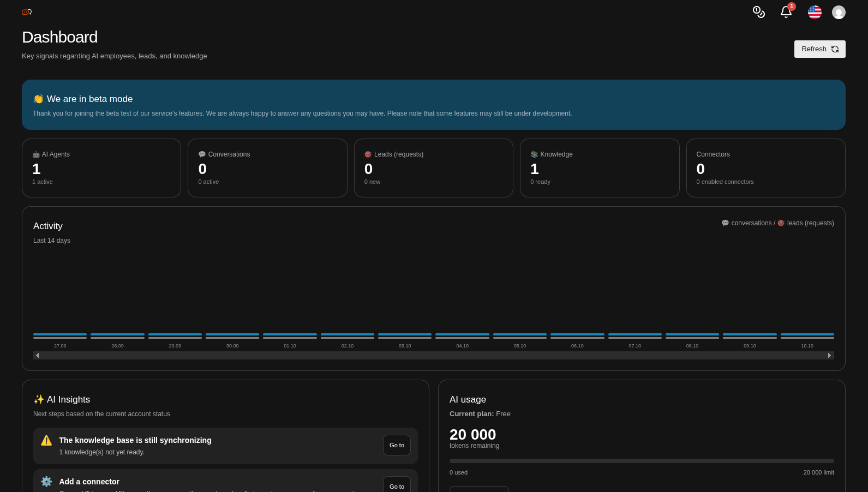Click the "0 ready" text under Knowledge
The height and width of the screenshot is (492, 868).
point(540,182)
